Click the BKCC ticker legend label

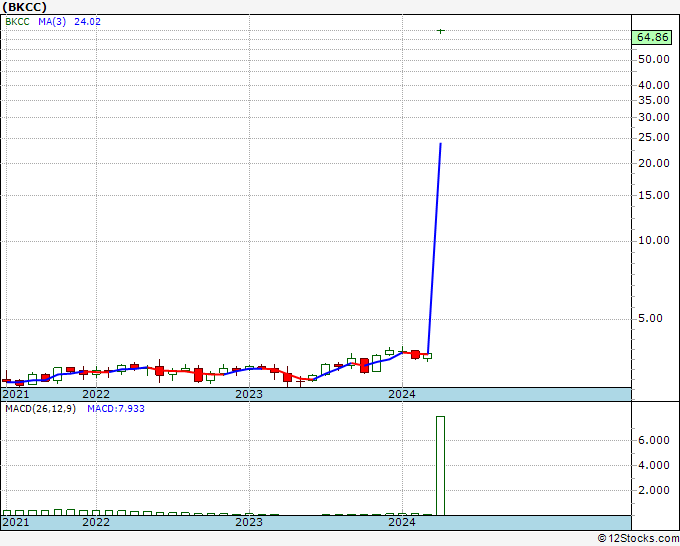(17, 22)
